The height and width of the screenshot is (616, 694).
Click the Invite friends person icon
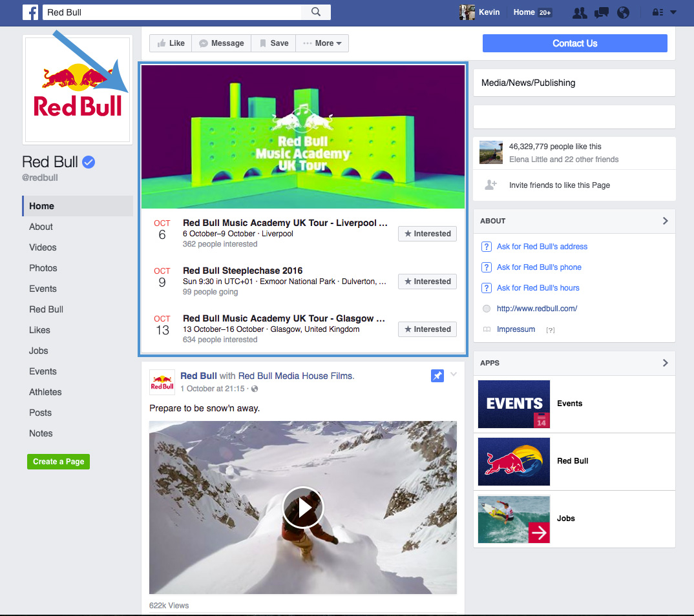[490, 185]
